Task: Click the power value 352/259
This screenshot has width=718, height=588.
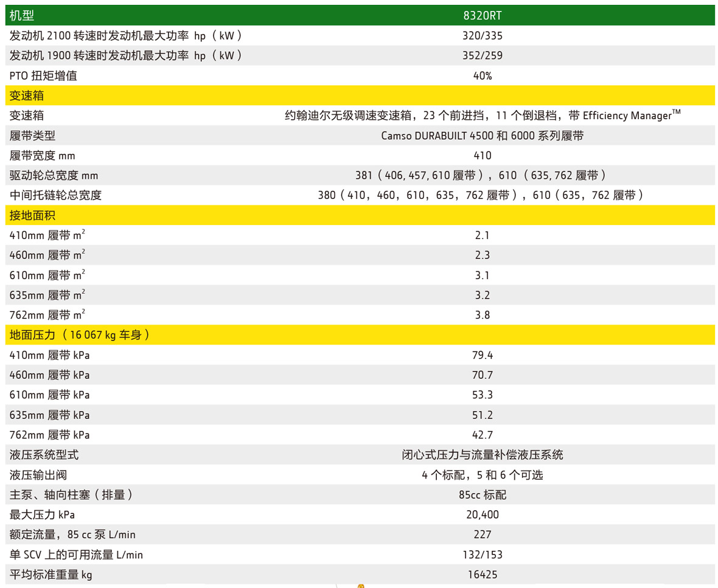Action: pyautogui.click(x=482, y=55)
